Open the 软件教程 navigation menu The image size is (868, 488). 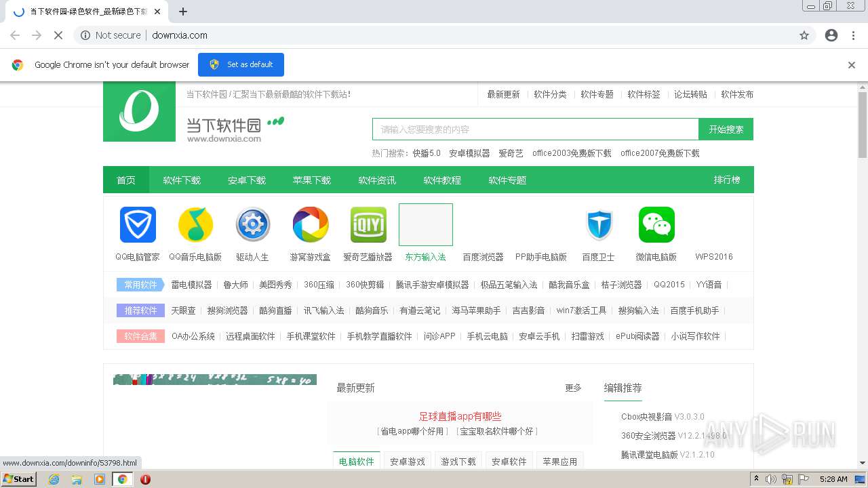coord(442,180)
